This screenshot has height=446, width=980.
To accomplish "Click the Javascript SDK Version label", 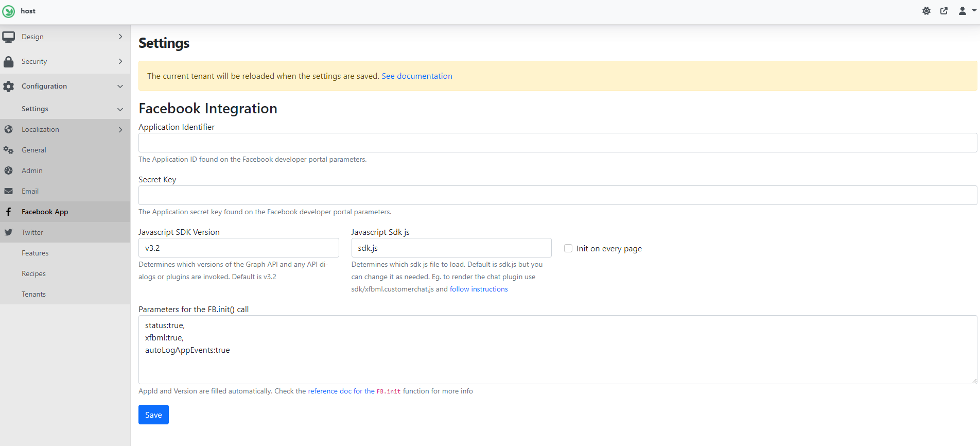I will [x=179, y=232].
